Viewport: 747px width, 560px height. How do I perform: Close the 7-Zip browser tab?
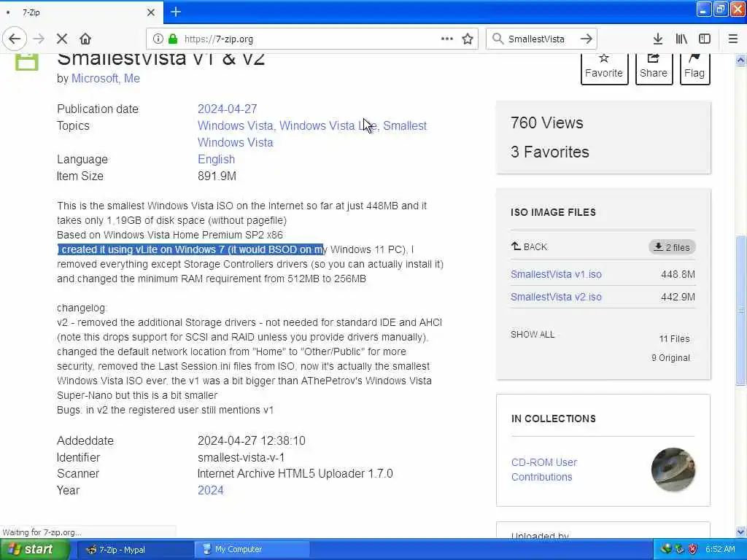coord(151,12)
